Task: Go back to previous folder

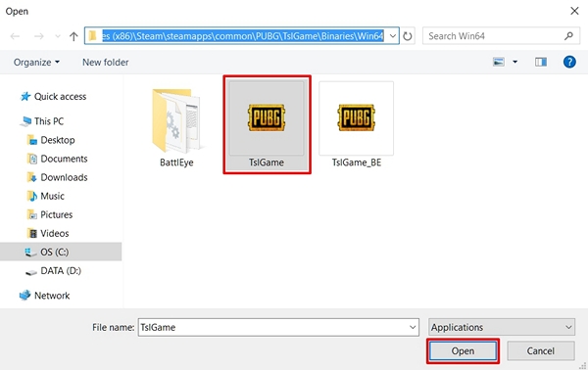Action: [x=15, y=36]
